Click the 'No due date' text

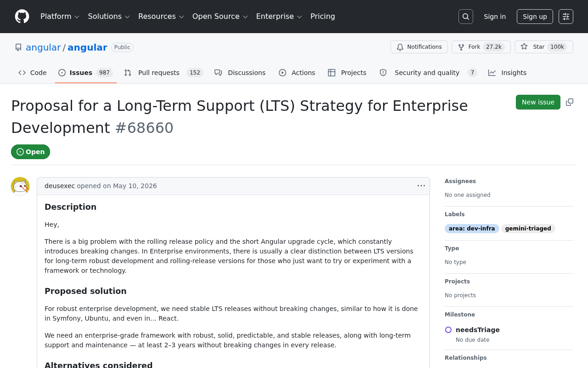473,340
